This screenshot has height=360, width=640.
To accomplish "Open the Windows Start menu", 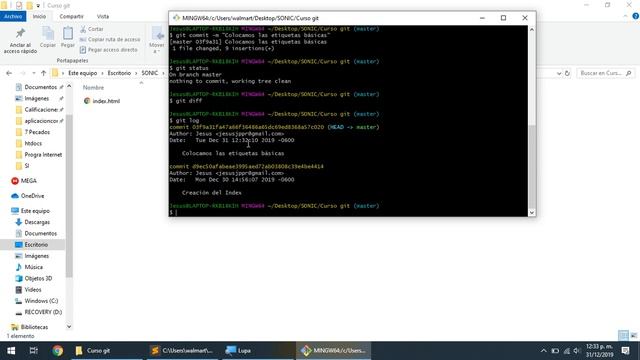I will click(11, 351).
